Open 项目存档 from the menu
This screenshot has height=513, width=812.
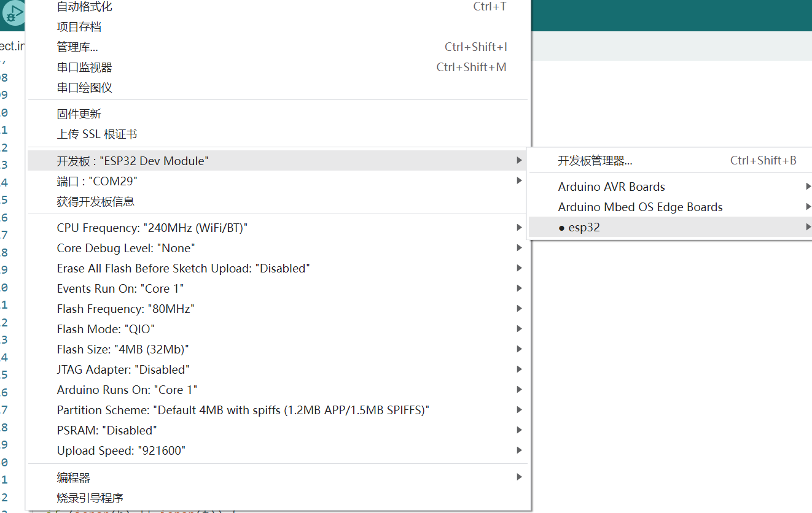click(278, 27)
